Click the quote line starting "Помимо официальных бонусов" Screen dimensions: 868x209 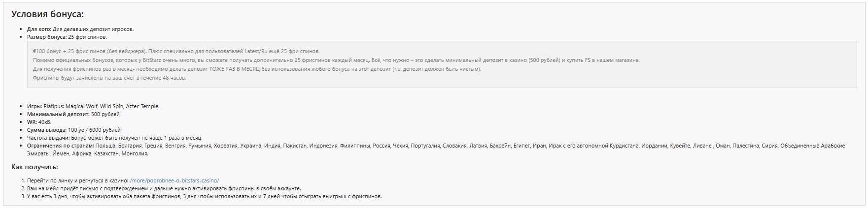point(335,60)
